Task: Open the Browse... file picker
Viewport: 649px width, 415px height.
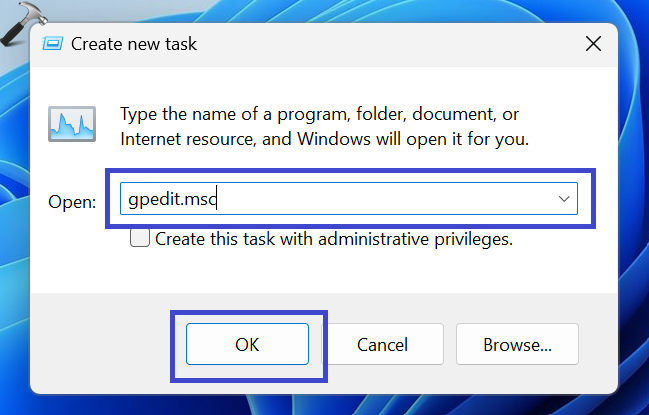Action: coord(517,345)
